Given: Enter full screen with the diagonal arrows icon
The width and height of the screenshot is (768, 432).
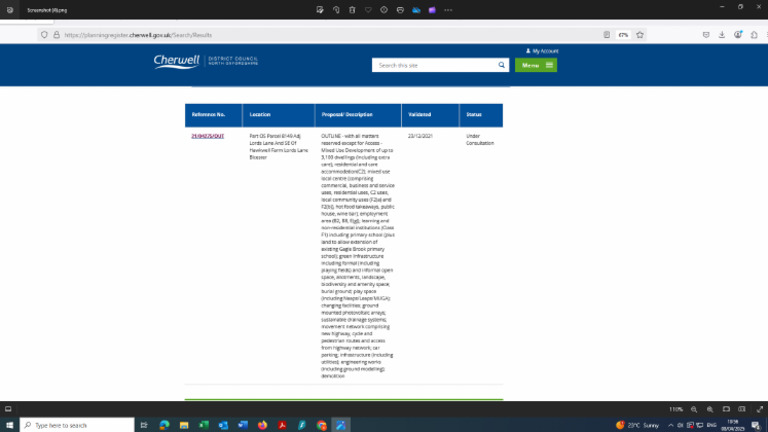Looking at the screenshot, I should click(760, 409).
